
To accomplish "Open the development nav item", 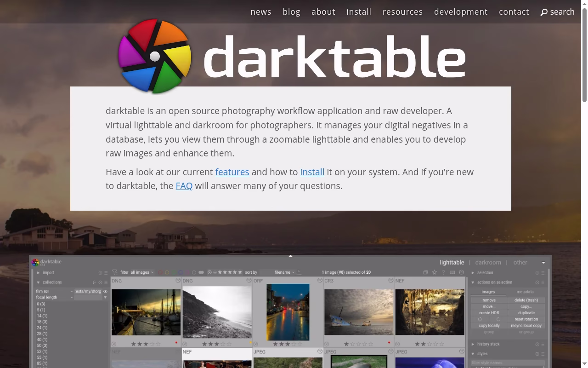I will tap(461, 12).
